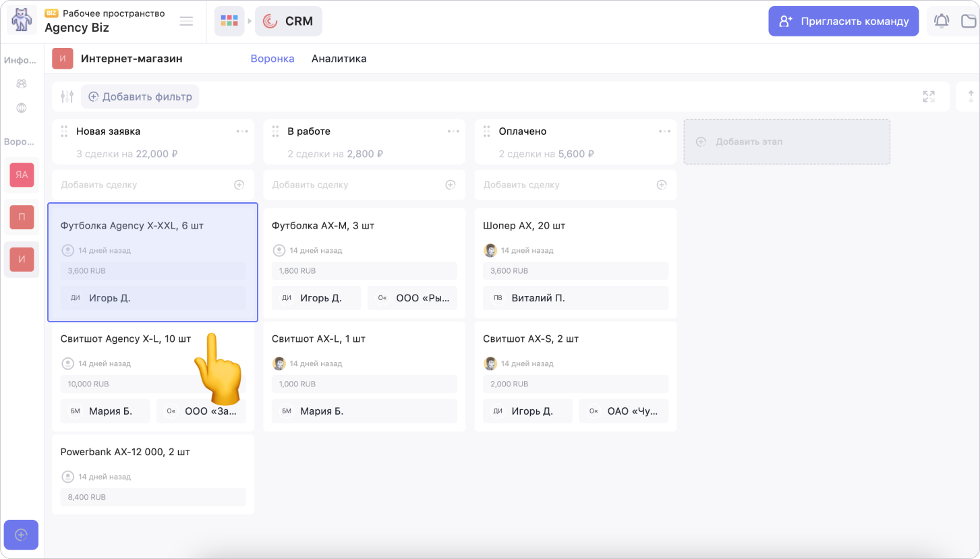Open the three-dot menu of the Оплачено stage

coord(664,131)
